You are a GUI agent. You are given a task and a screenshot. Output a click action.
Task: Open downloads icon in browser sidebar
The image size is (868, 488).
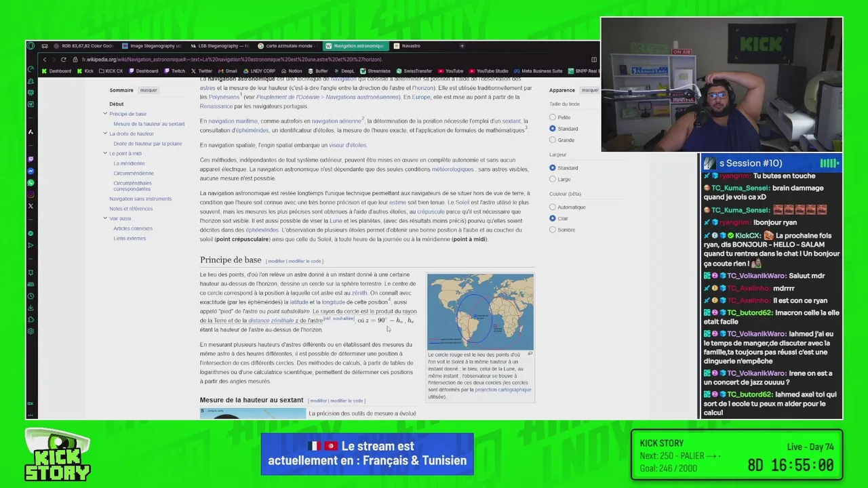point(31,308)
